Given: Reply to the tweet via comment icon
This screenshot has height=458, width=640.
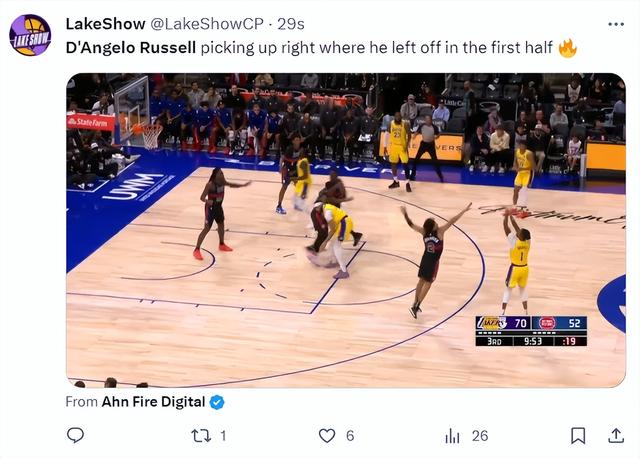Looking at the screenshot, I should [76, 435].
